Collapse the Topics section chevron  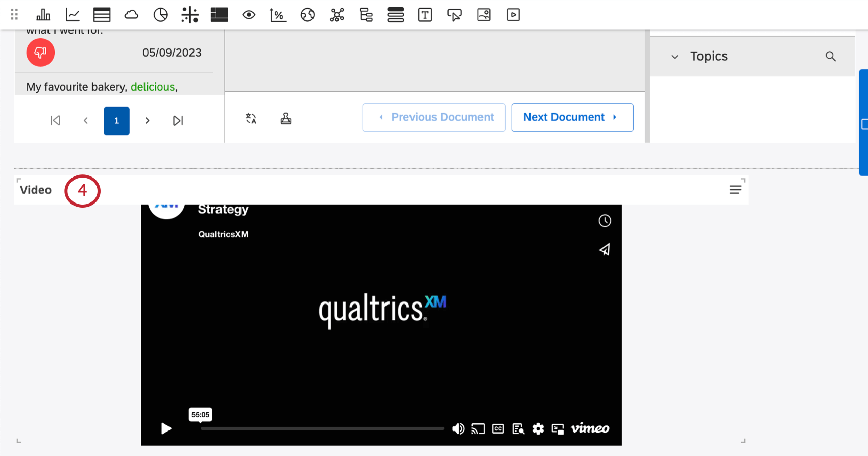[674, 57]
